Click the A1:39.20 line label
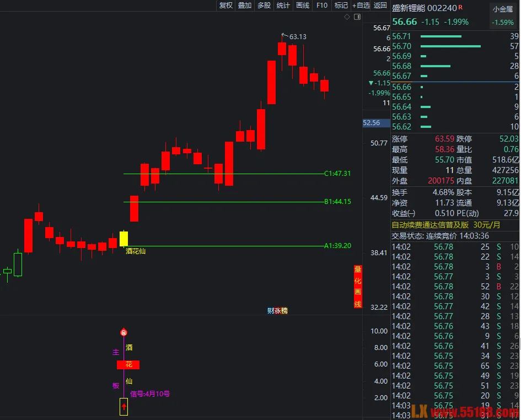Screen dimensions: 521x420 [x=337, y=246]
